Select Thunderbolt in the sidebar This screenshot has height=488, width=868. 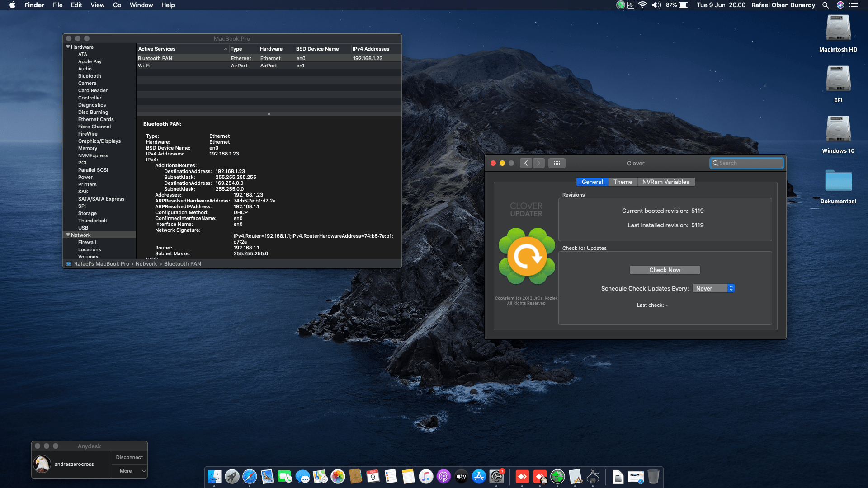93,221
